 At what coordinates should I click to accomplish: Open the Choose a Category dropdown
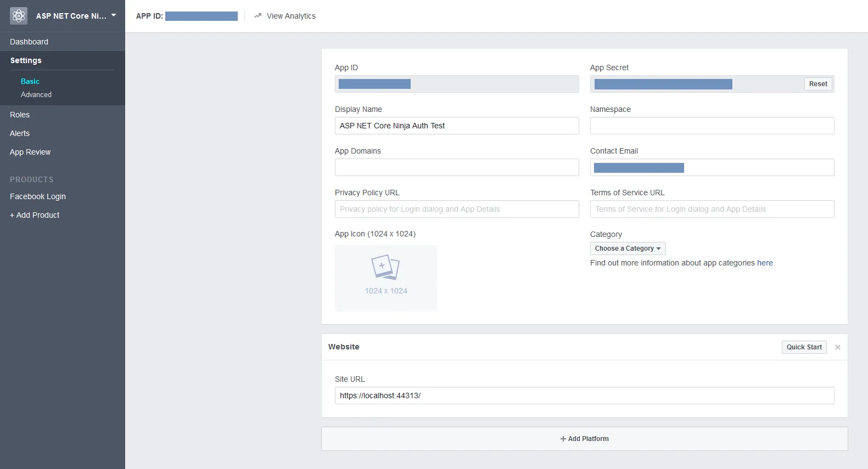click(628, 248)
